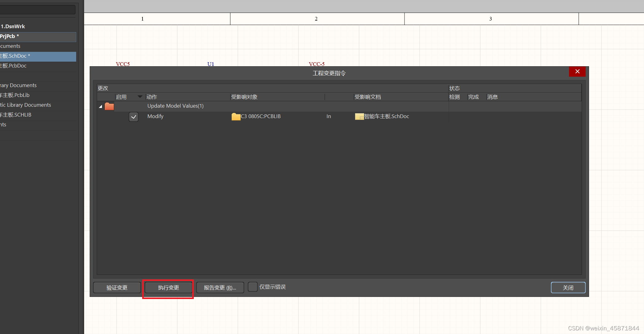Select the Library Documents folder node
The height and width of the screenshot is (334, 644).
click(x=18, y=85)
